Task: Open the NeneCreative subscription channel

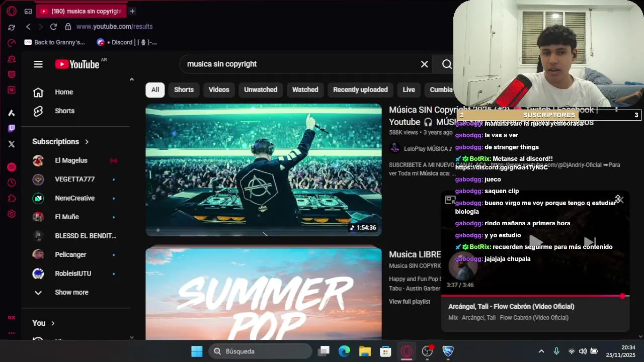Action: 75,198
